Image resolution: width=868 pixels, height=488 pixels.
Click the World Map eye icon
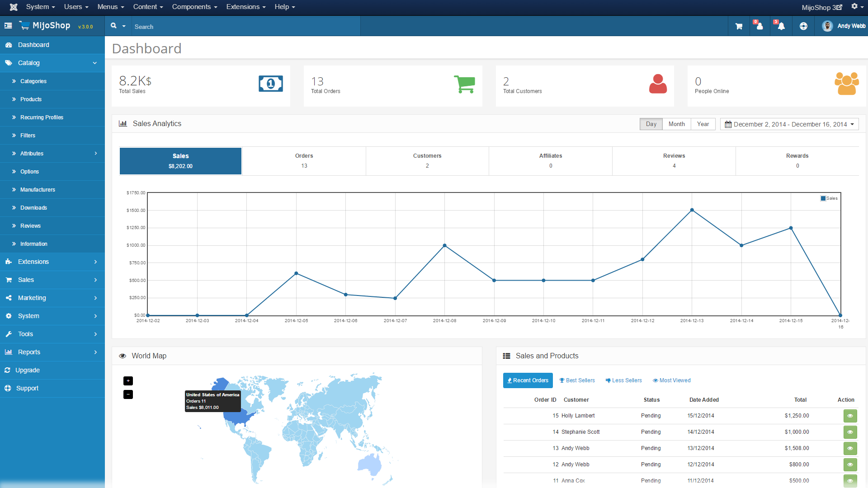pyautogui.click(x=123, y=356)
